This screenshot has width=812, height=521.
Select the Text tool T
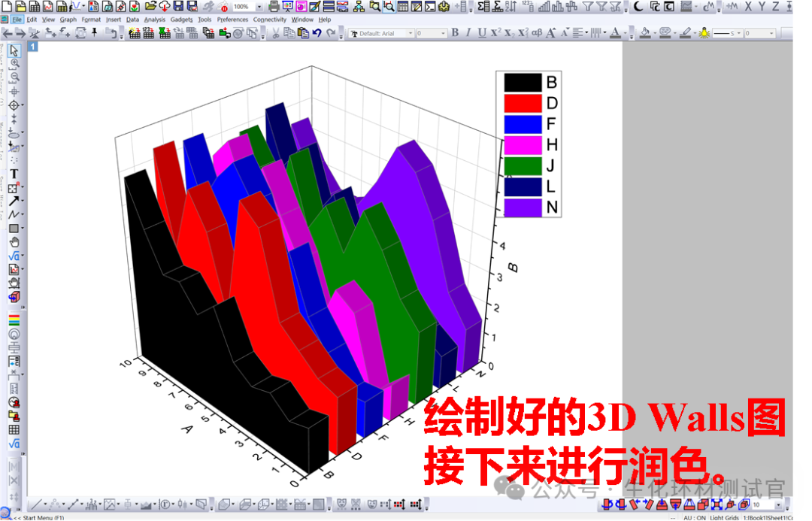pyautogui.click(x=14, y=174)
